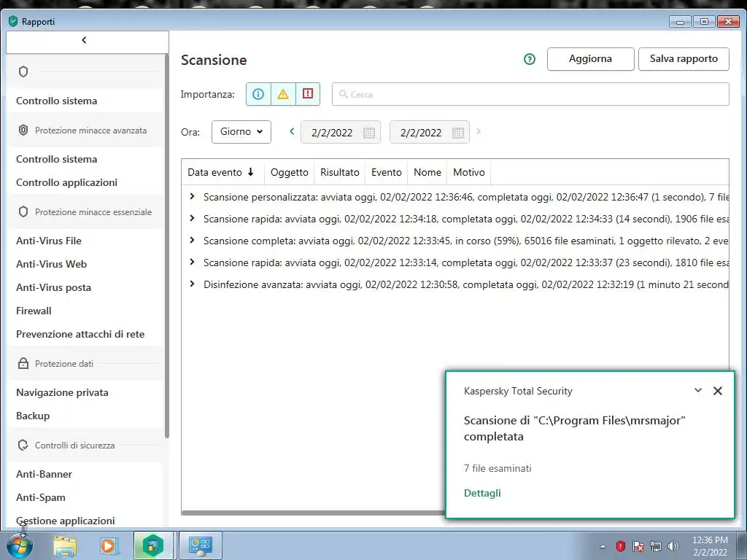Screen dimensions: 747x560
Task: Click the Controlli di sicurezza icon
Action: pyautogui.click(x=23, y=446)
